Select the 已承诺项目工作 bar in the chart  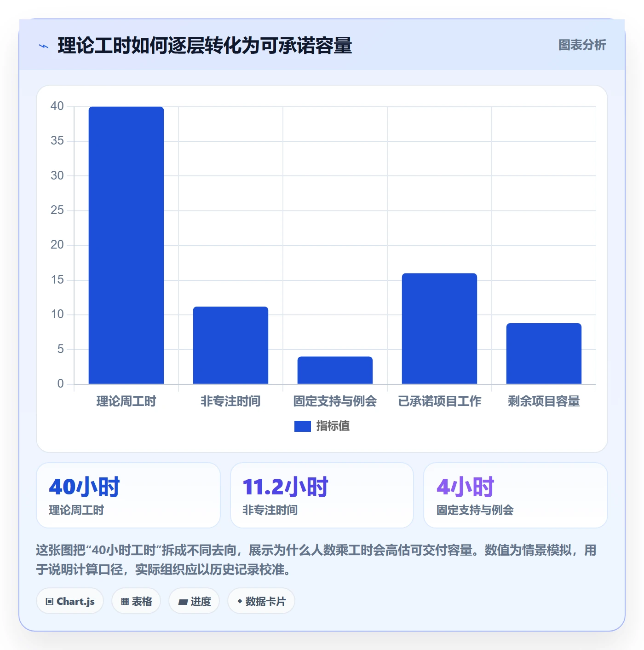coord(439,329)
